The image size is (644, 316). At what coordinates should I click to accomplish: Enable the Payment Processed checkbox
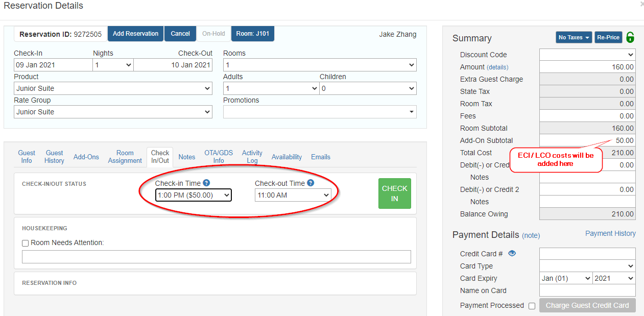click(532, 305)
